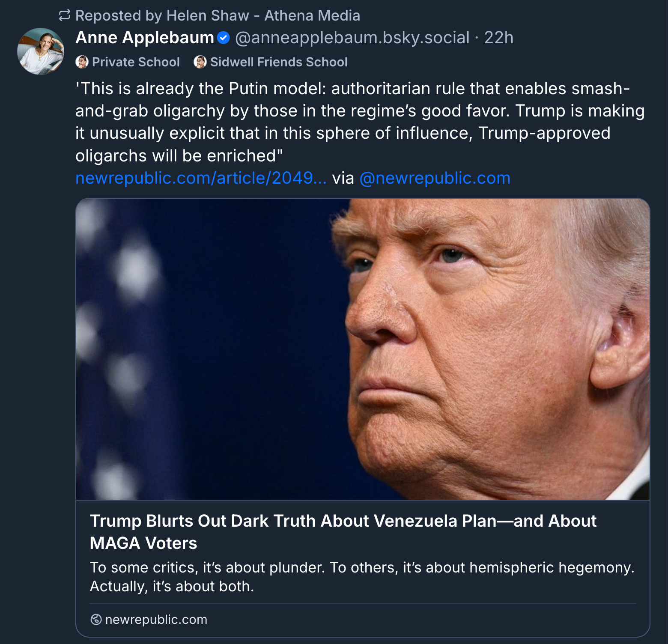This screenshot has width=668, height=644.
Task: Click the globe icon in the link card
Action: tap(96, 620)
